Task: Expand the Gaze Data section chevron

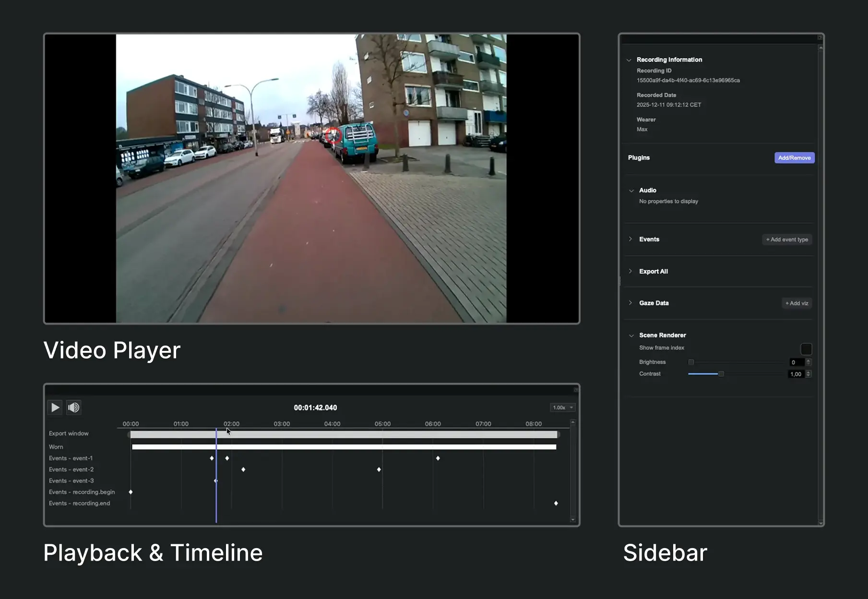Action: tap(630, 303)
